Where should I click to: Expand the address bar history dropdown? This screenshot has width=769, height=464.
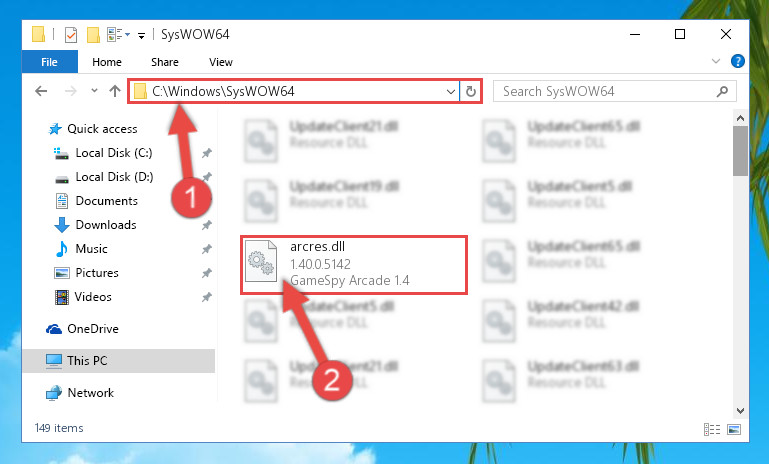tap(451, 92)
